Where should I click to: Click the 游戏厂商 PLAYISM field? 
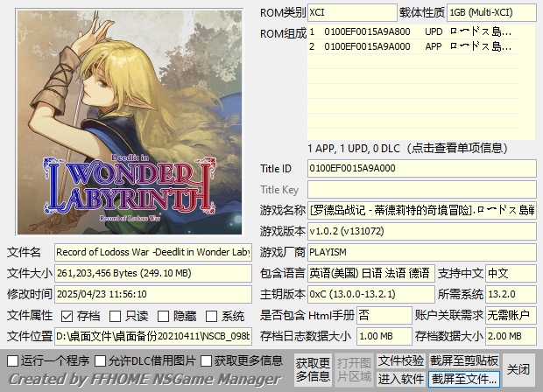coord(422,252)
